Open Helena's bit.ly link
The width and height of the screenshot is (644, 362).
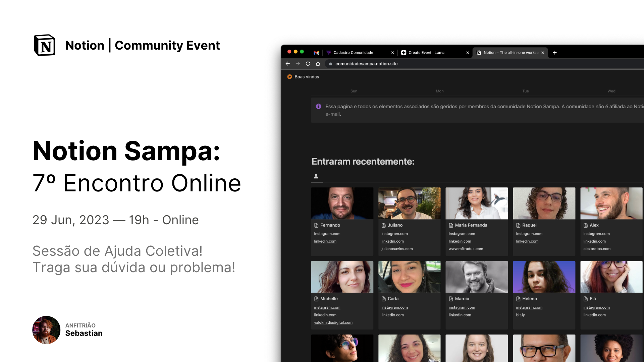click(x=520, y=315)
